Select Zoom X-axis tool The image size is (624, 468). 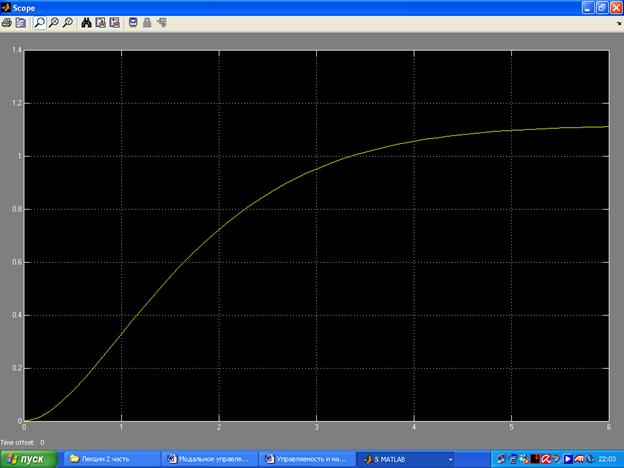click(x=53, y=23)
